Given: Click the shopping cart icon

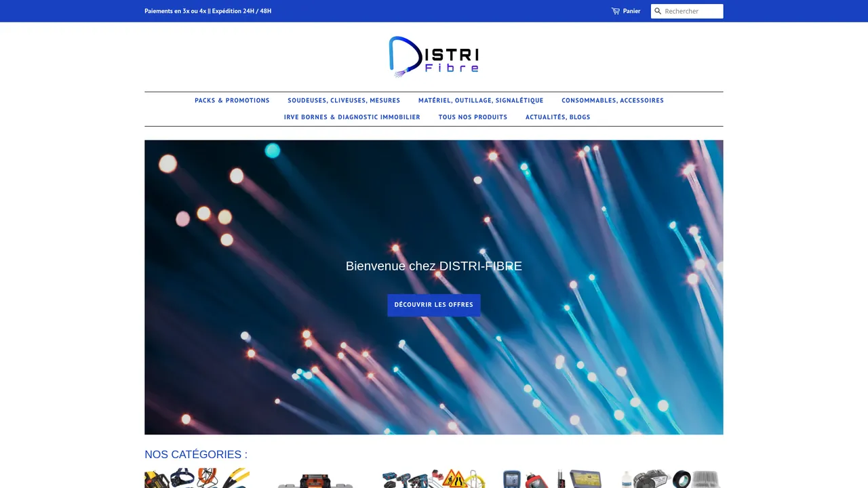Looking at the screenshot, I should tap(615, 11).
